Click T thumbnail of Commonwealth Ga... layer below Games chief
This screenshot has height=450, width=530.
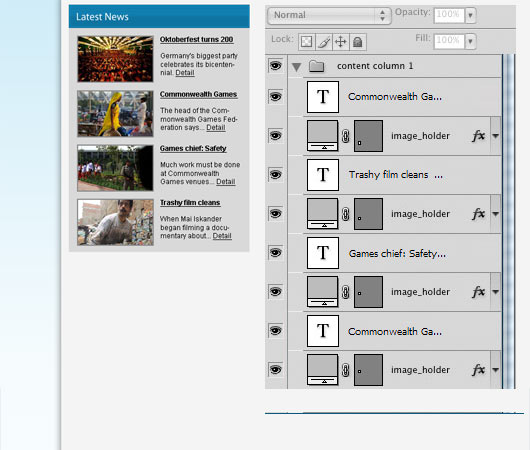pos(323,331)
